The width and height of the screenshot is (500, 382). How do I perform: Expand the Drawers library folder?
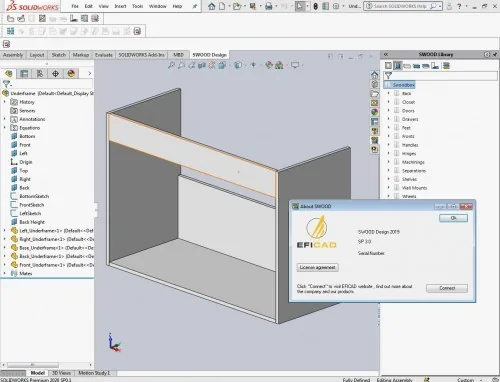pos(388,119)
